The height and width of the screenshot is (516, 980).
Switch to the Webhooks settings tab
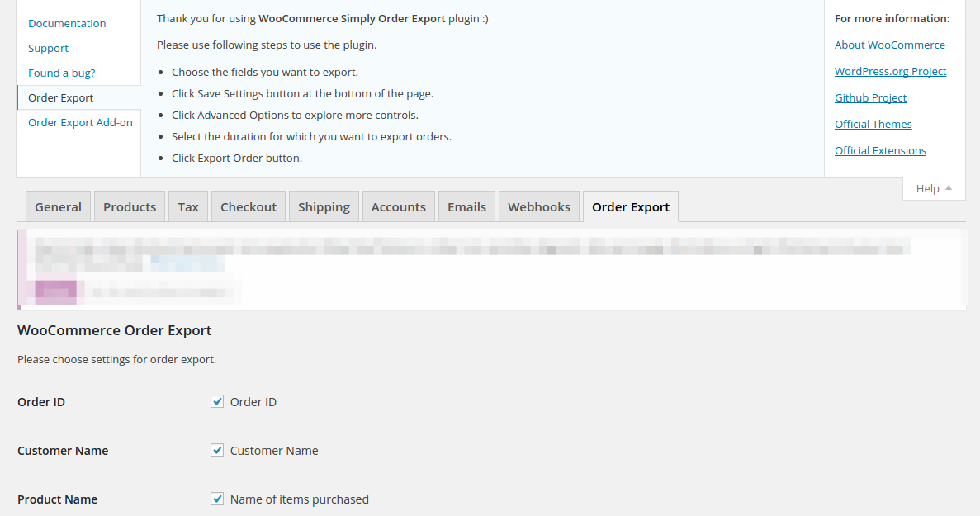pyautogui.click(x=539, y=206)
